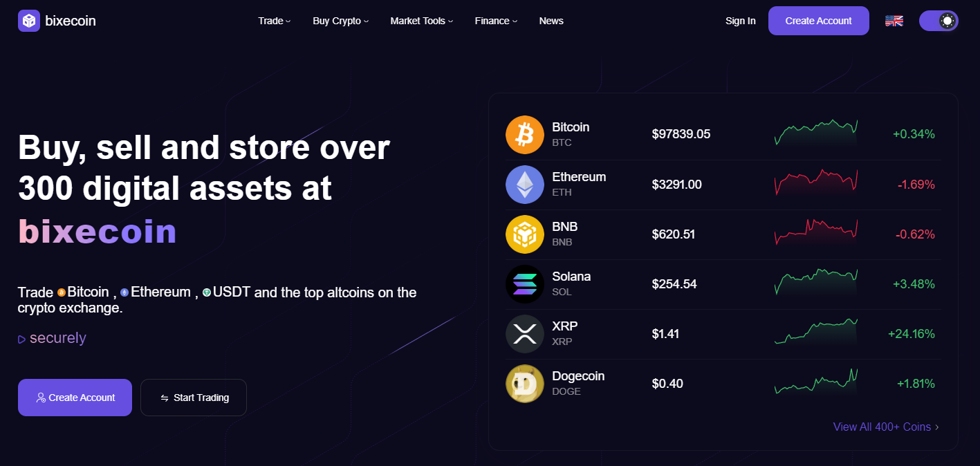Select the Bitcoin coin icon
The image size is (980, 466).
coord(525,134)
